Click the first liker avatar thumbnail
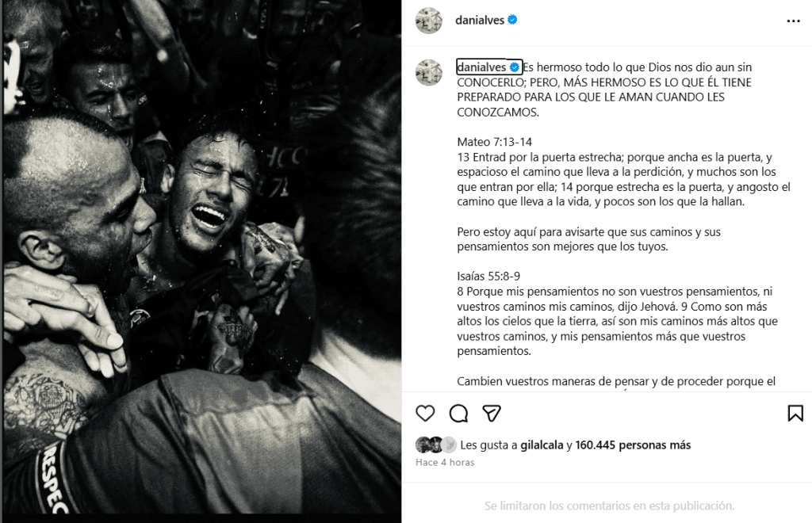Image resolution: width=812 pixels, height=523 pixels. click(423, 445)
